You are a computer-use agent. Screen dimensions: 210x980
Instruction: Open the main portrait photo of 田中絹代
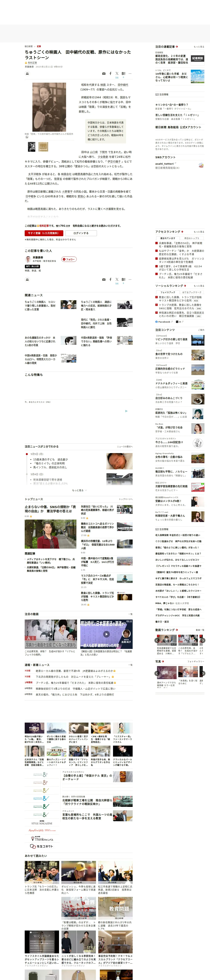(x=49, y=107)
